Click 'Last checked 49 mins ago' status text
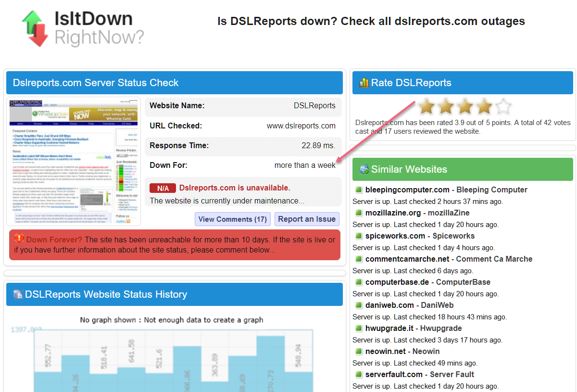The height and width of the screenshot is (392, 577). (436, 363)
